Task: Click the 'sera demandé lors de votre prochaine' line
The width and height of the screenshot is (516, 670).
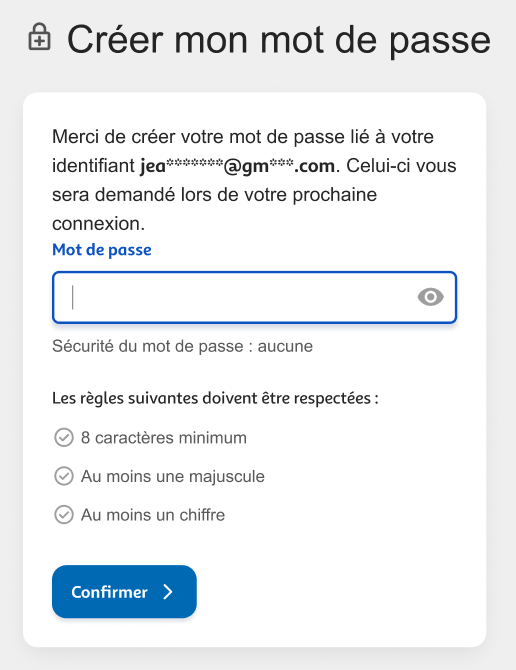Action: 214,195
